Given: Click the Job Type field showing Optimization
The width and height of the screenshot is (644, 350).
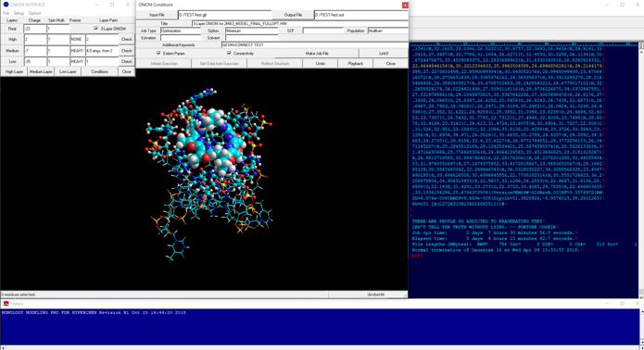Looking at the screenshot, I should click(x=181, y=31).
